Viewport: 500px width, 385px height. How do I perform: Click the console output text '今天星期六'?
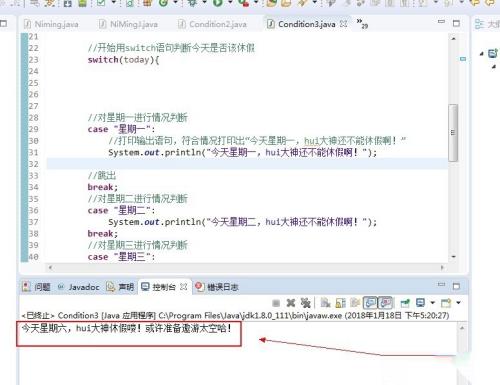pos(43,328)
